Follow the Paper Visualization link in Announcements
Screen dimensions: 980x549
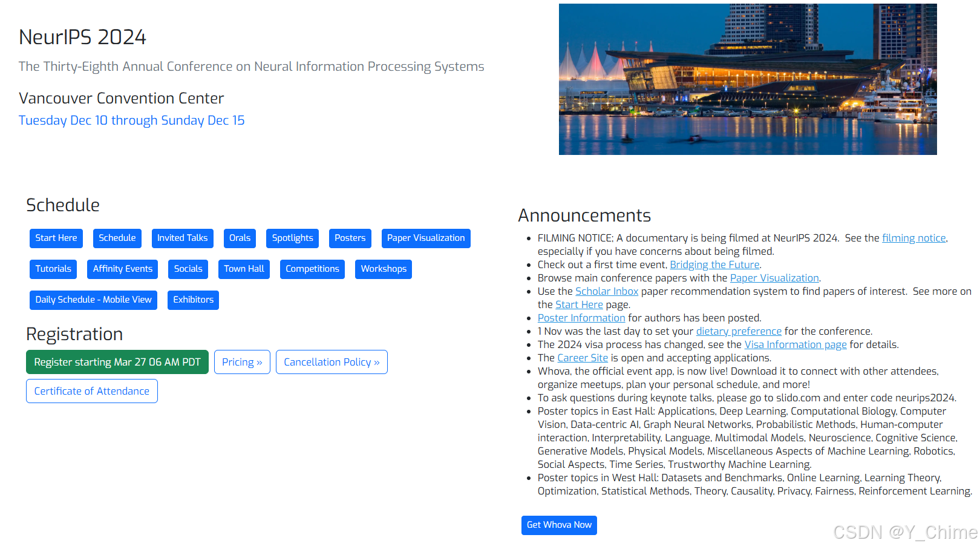pyautogui.click(x=774, y=278)
